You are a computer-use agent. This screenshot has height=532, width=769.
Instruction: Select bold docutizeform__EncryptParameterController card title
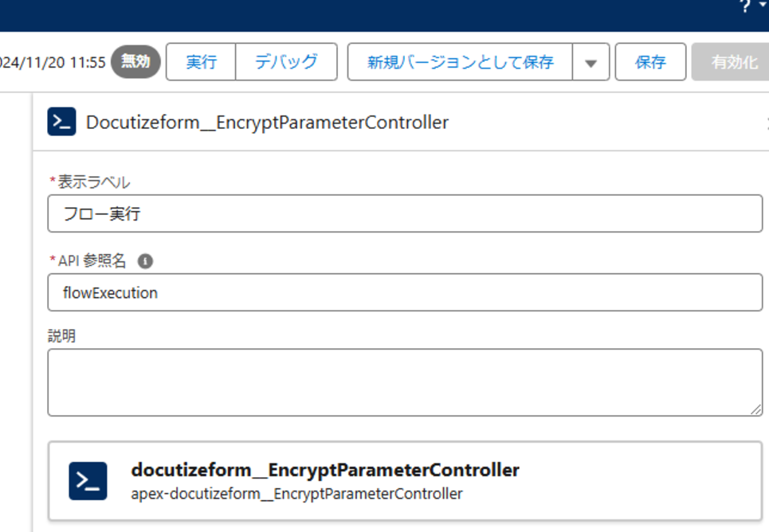325,470
